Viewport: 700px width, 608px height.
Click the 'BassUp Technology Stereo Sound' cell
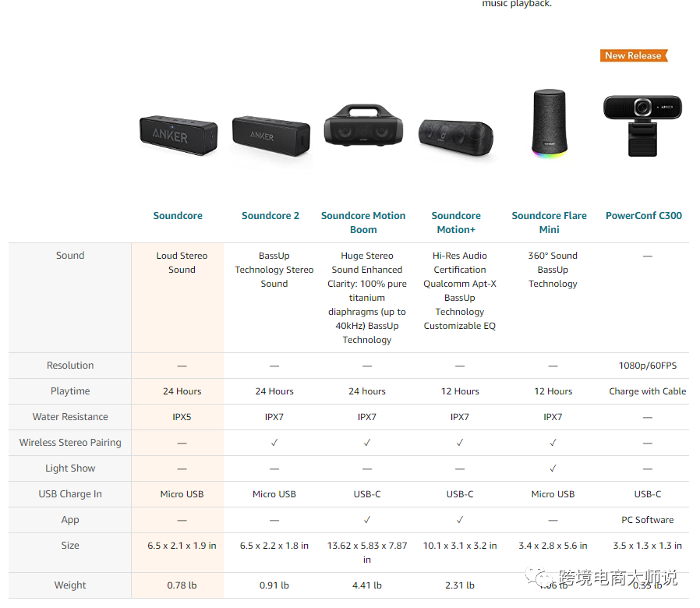(x=274, y=270)
